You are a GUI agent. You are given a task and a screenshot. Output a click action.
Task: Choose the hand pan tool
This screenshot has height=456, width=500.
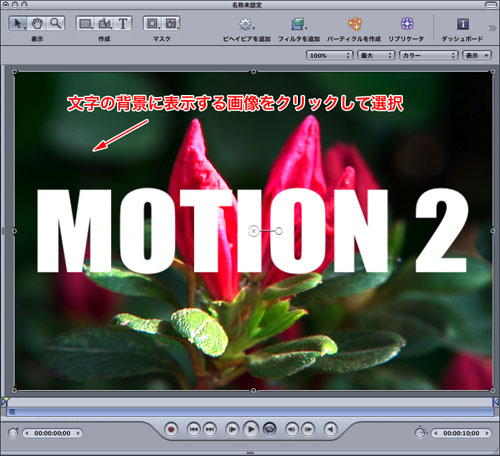[37, 23]
